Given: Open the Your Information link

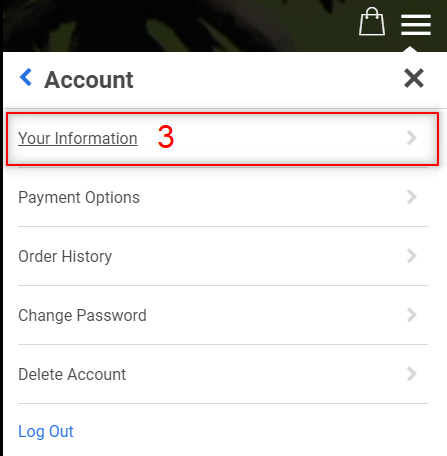Looking at the screenshot, I should pyautogui.click(x=78, y=138).
